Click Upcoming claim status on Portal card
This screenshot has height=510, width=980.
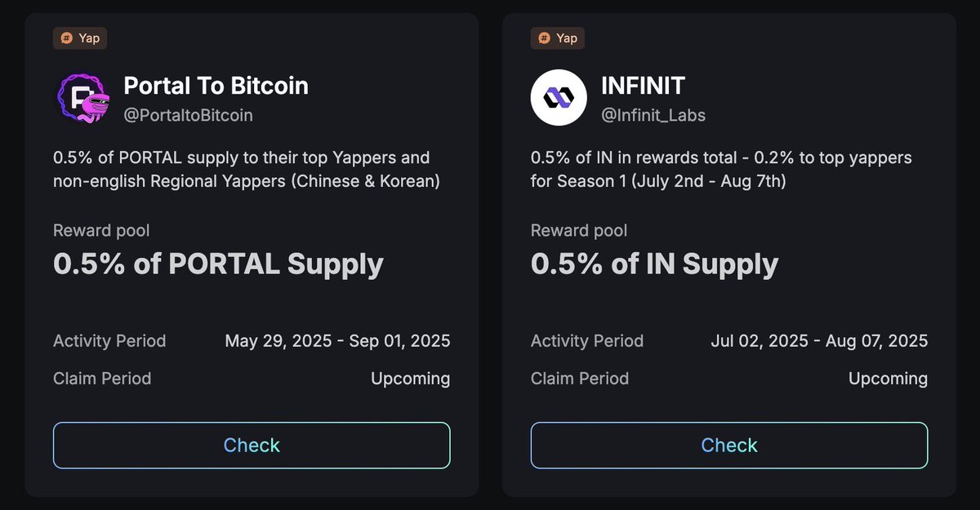(x=410, y=379)
